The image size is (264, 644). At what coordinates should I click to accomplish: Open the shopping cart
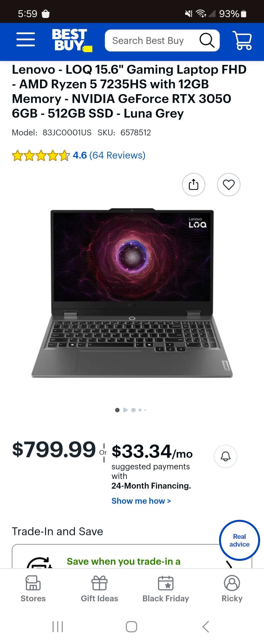point(242,40)
